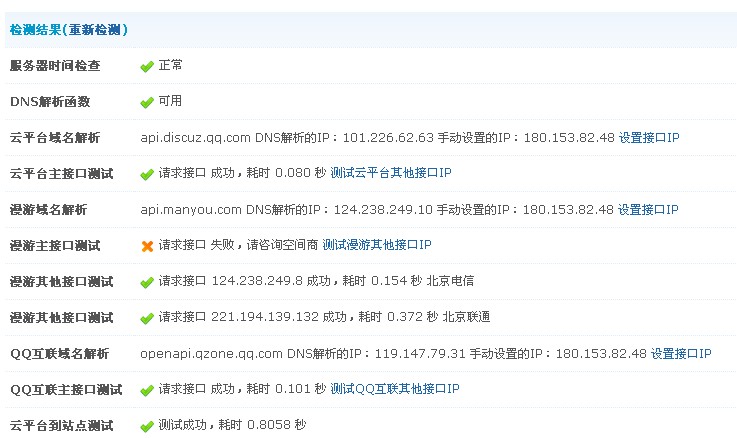Click 请求接口 成功，耗时 0.080 秒 text

point(242,173)
